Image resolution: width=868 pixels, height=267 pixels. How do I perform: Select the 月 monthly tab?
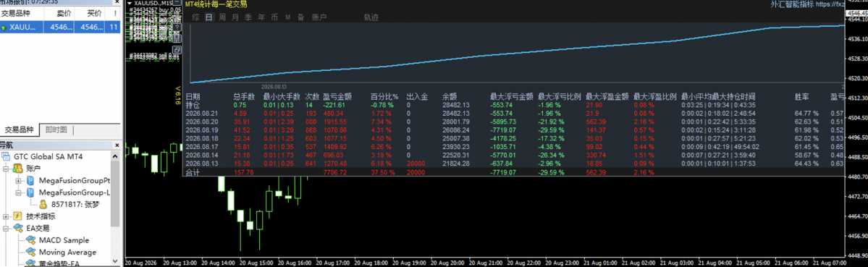point(235,17)
